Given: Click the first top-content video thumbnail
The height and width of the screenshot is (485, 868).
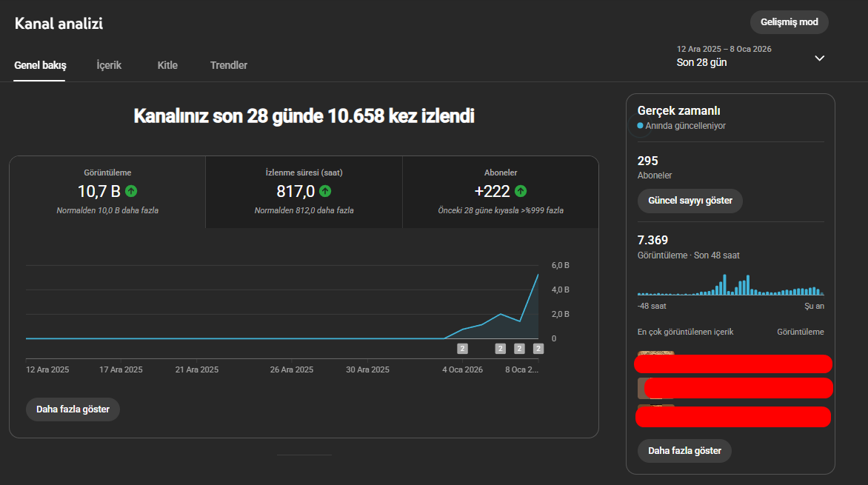Looking at the screenshot, I should coord(656,353).
